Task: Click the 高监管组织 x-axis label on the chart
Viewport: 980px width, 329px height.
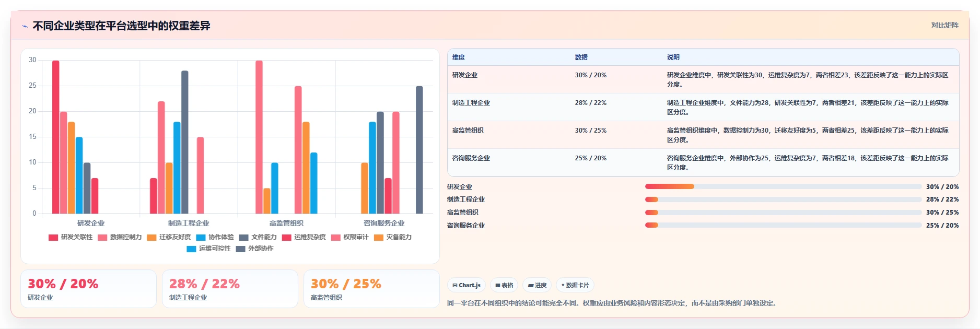Action: (286, 223)
